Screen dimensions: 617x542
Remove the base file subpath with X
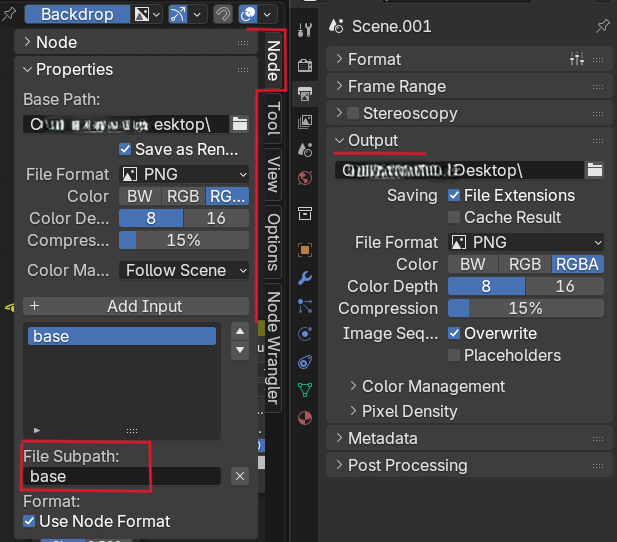(239, 476)
